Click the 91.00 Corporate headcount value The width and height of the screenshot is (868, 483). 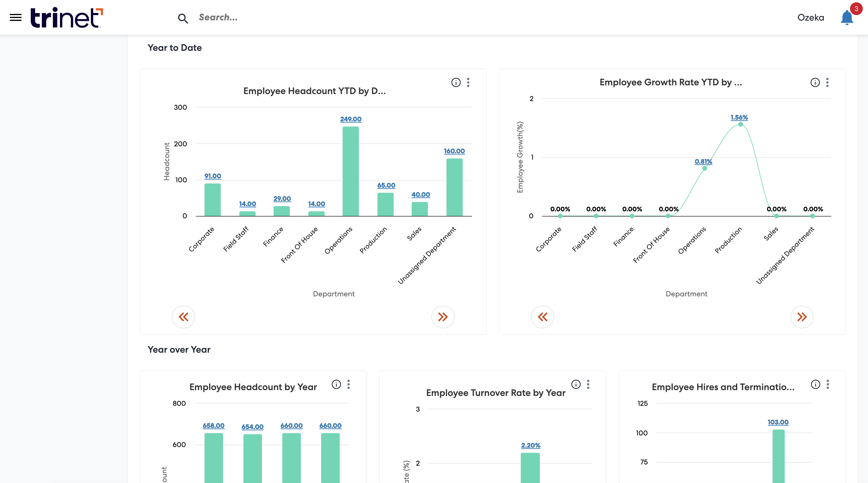pos(213,176)
